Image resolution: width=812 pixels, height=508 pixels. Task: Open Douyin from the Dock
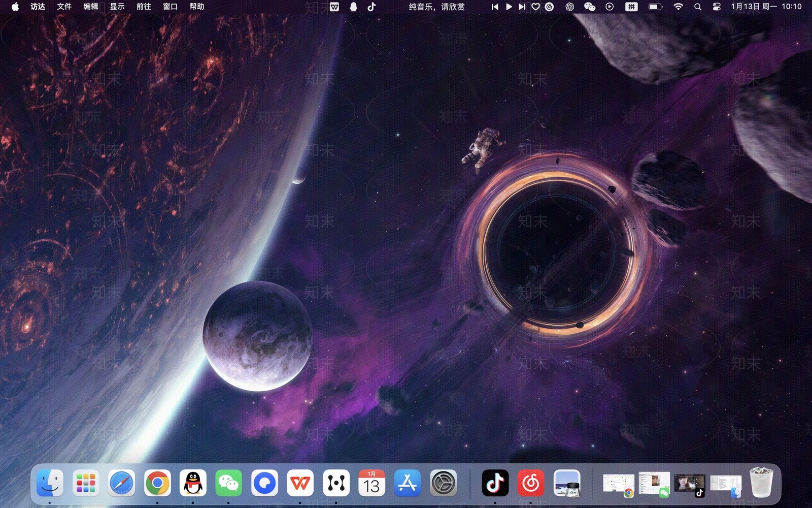pyautogui.click(x=496, y=484)
